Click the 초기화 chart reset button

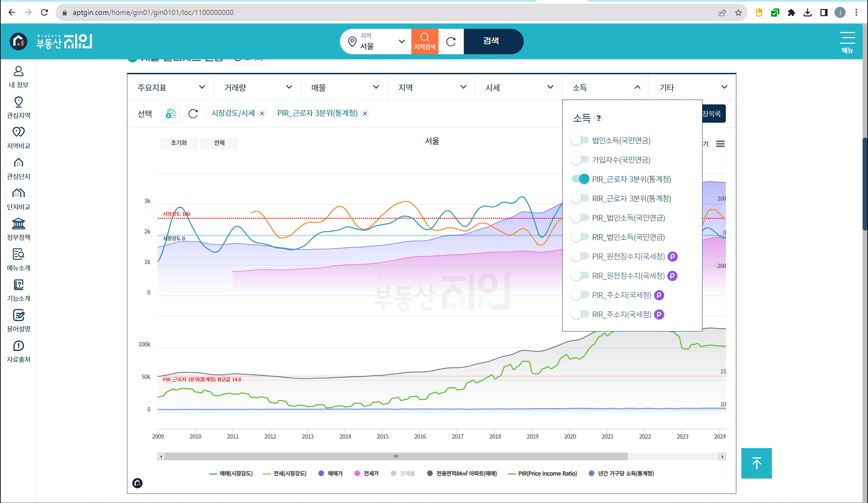click(179, 143)
